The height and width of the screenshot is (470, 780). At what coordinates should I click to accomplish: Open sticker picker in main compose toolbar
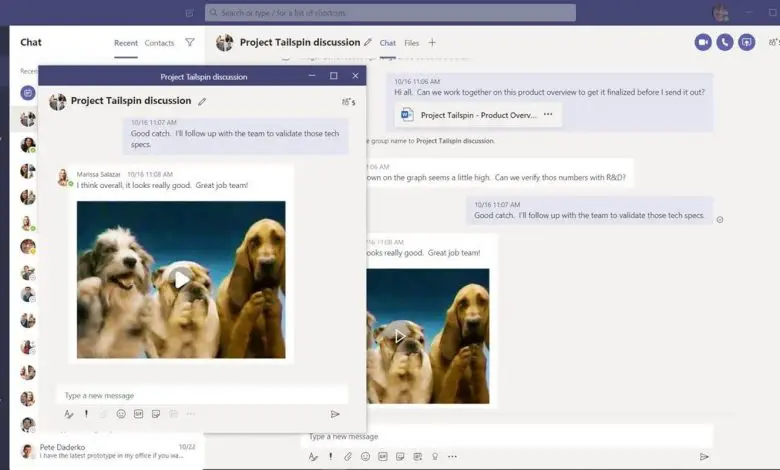tap(400, 457)
